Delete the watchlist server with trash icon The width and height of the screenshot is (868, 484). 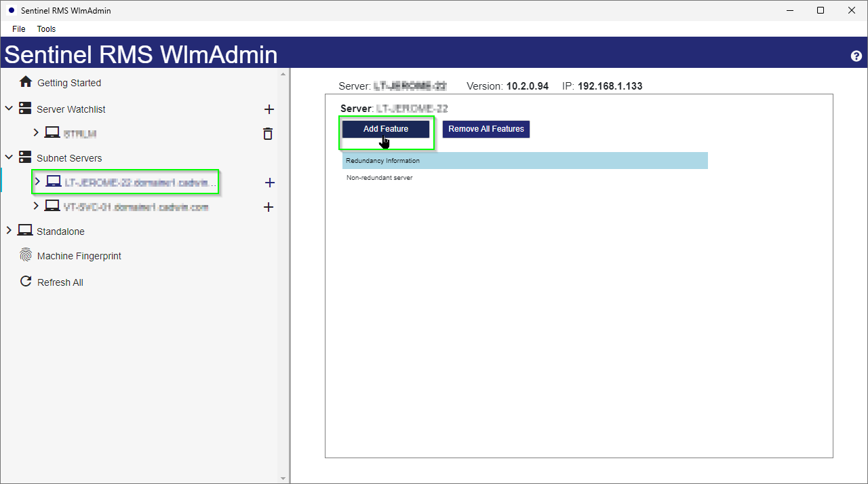pyautogui.click(x=268, y=134)
